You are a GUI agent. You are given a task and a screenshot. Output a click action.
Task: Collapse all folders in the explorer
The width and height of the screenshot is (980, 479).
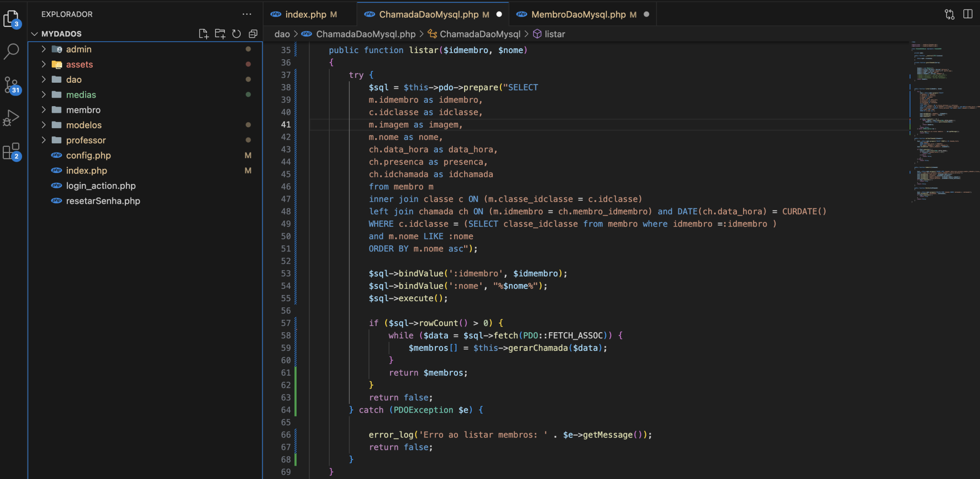tap(253, 33)
